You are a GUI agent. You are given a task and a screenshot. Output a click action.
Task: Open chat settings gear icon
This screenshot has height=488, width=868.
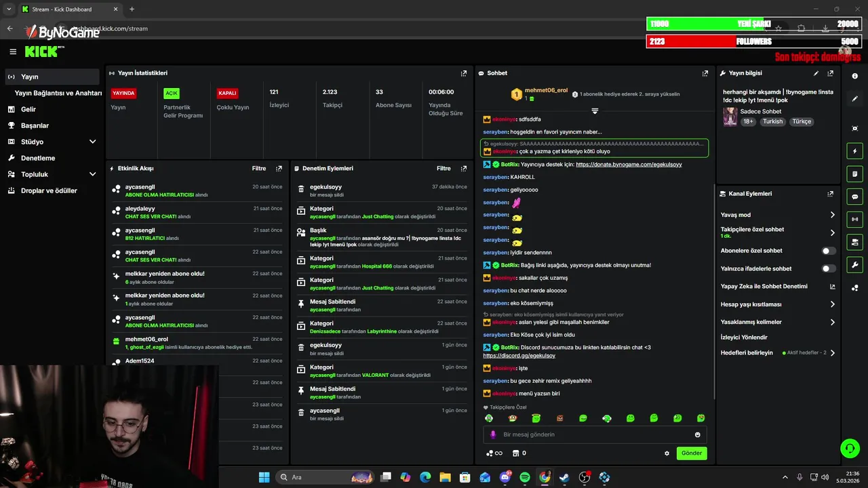[667, 453]
